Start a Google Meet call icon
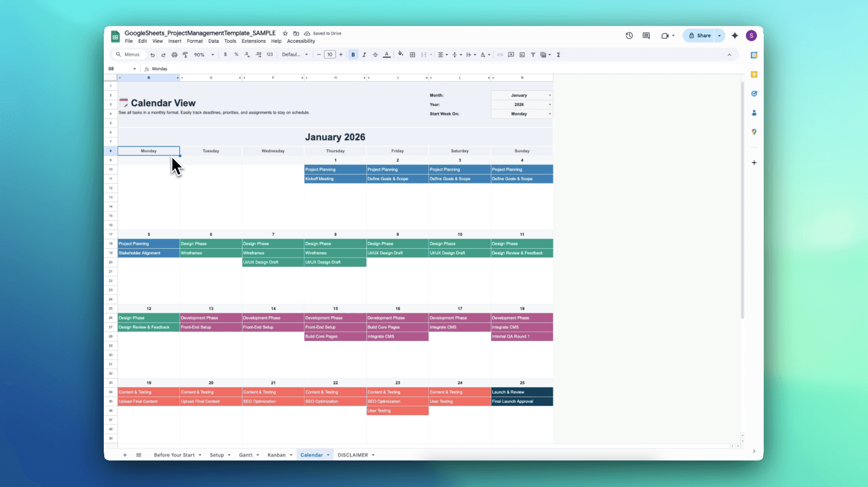The image size is (868, 487). pos(665,35)
